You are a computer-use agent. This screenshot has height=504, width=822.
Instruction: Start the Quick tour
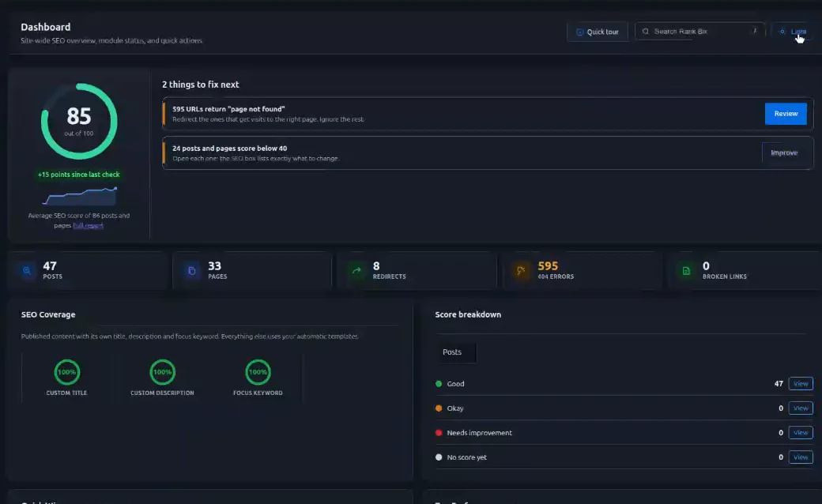click(597, 32)
